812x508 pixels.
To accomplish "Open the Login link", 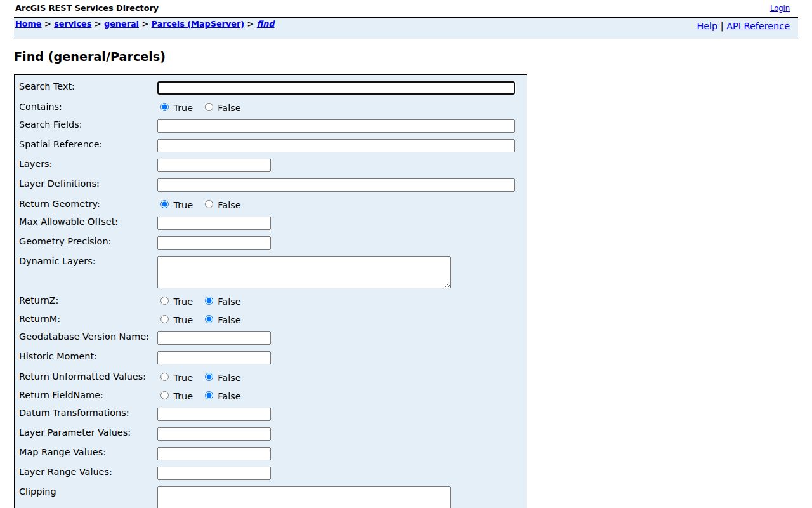I will [x=780, y=8].
